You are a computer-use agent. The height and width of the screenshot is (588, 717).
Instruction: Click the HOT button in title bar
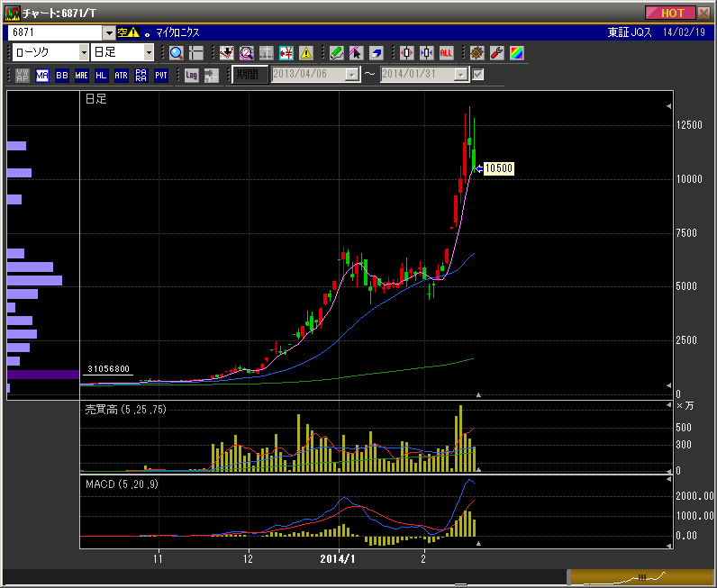[670, 13]
